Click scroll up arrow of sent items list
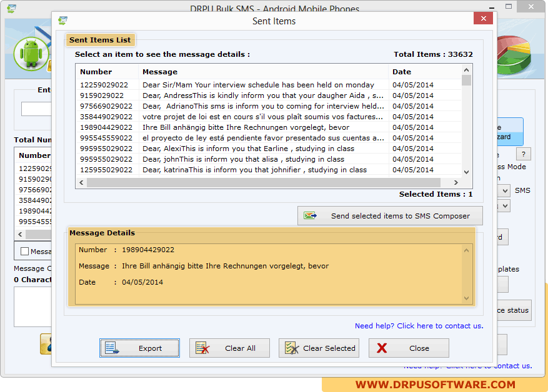Viewport: 548px width, 392px height. coord(467,70)
